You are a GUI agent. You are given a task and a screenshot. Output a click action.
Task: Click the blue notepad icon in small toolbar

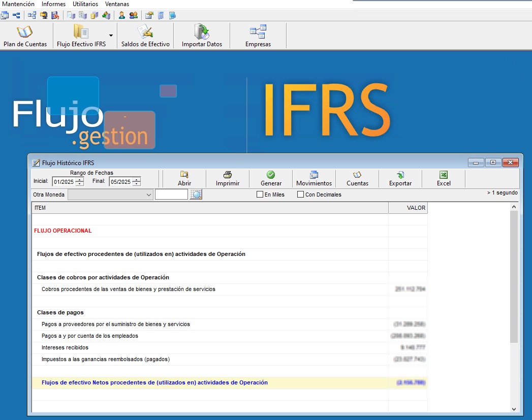[x=172, y=15]
